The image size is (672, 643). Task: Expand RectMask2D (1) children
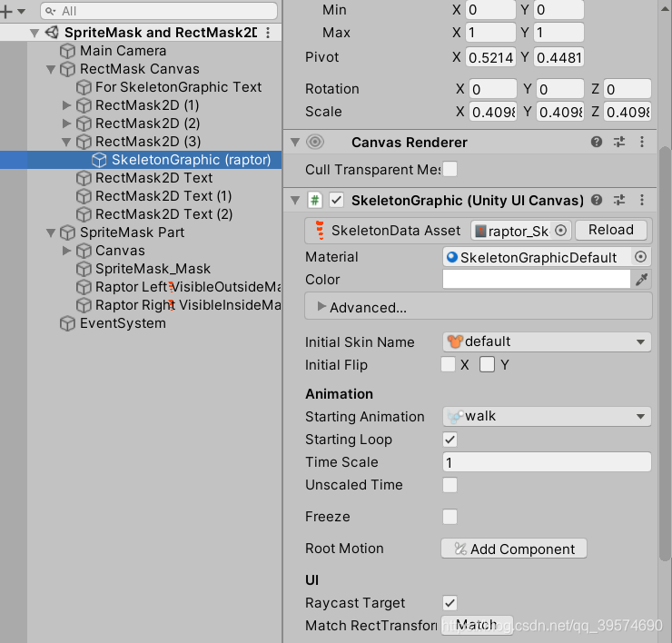point(66,105)
